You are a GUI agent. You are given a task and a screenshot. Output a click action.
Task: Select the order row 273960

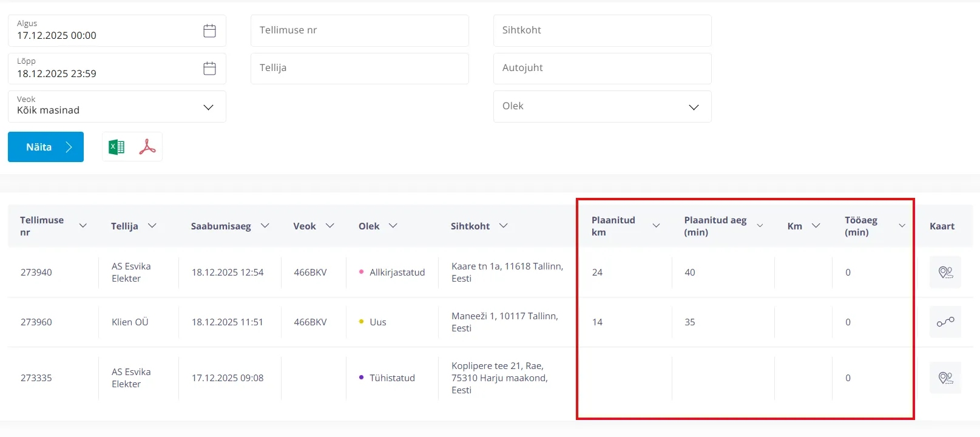(x=36, y=322)
